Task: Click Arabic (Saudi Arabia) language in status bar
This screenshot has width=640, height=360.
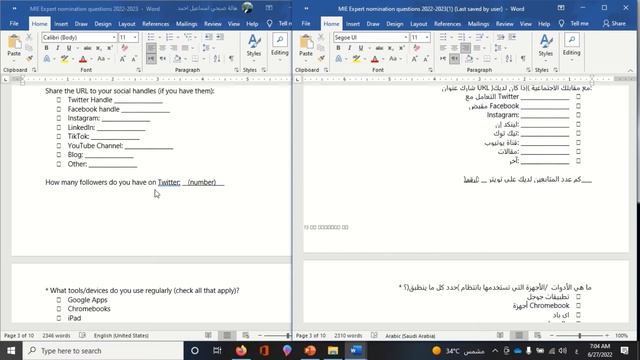Action: tap(410, 336)
